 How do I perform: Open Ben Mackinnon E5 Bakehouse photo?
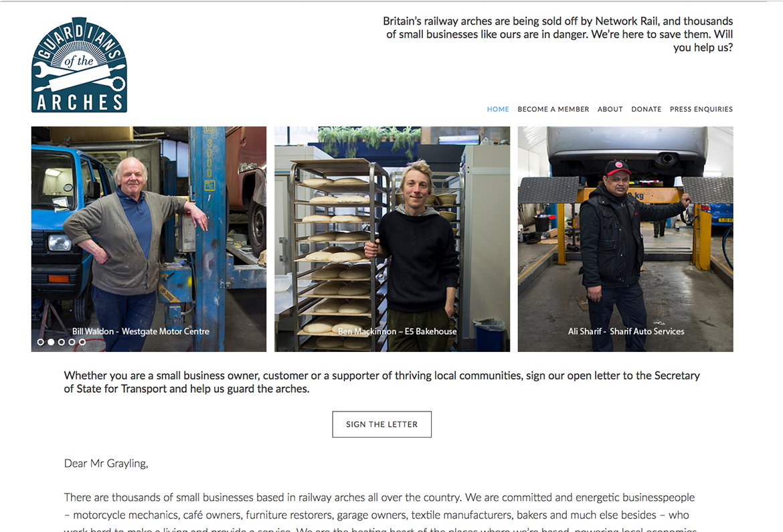392,239
